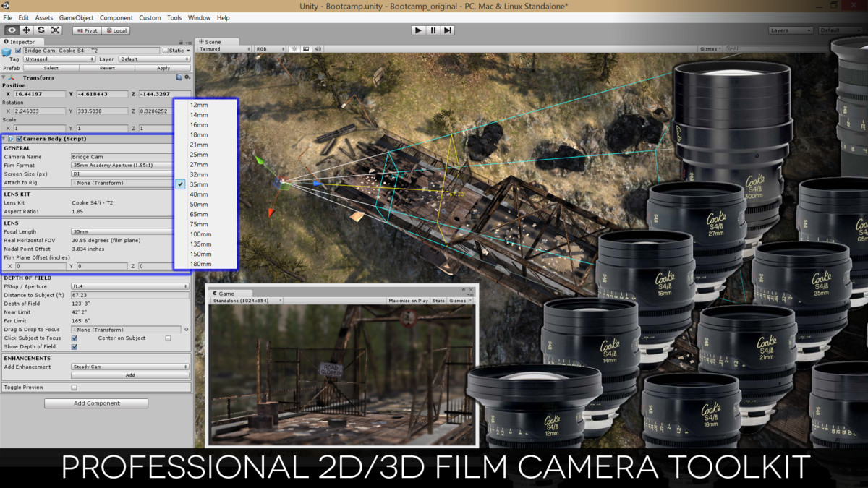Toggle the Static checkbox
The width and height of the screenshot is (868, 488).
(165, 51)
